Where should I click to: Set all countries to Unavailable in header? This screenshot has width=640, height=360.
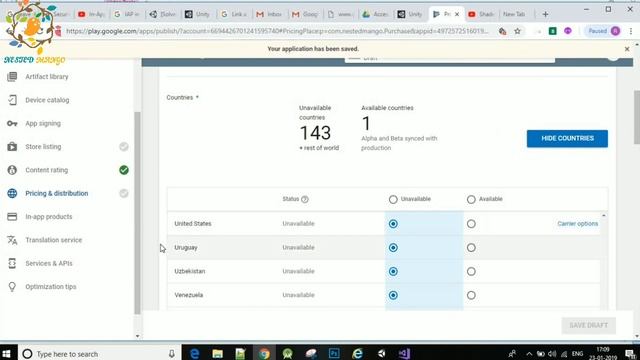coord(393,199)
